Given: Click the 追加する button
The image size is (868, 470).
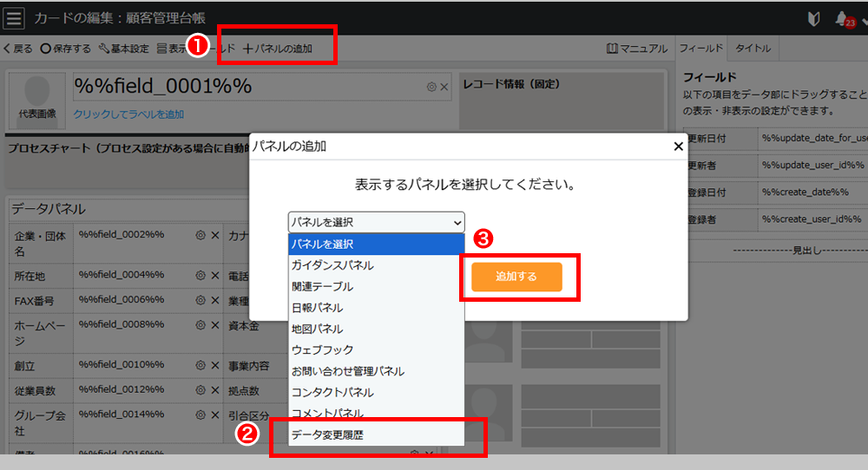Looking at the screenshot, I should pyautogui.click(x=516, y=277).
